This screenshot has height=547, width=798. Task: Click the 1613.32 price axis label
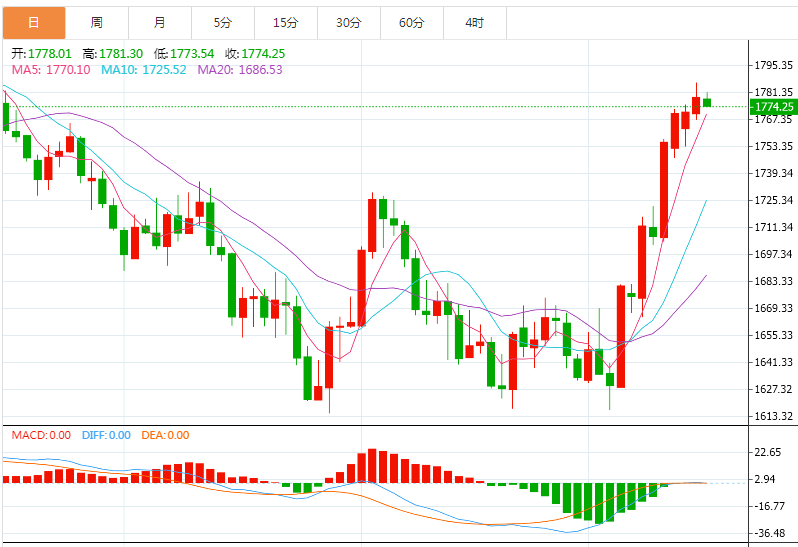pyautogui.click(x=774, y=416)
